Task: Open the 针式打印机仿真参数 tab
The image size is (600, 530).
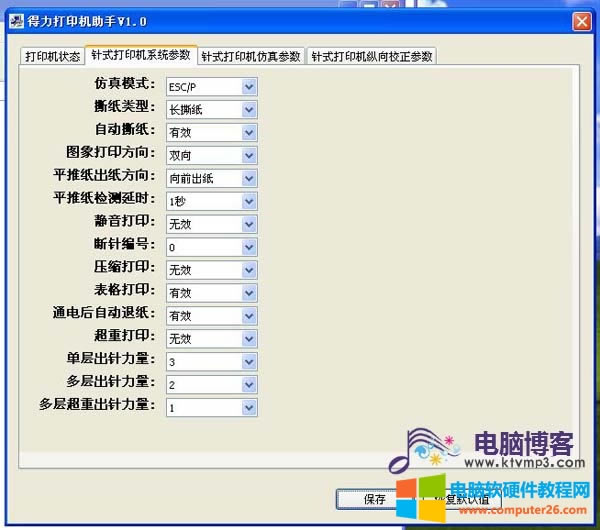Action: [251, 57]
